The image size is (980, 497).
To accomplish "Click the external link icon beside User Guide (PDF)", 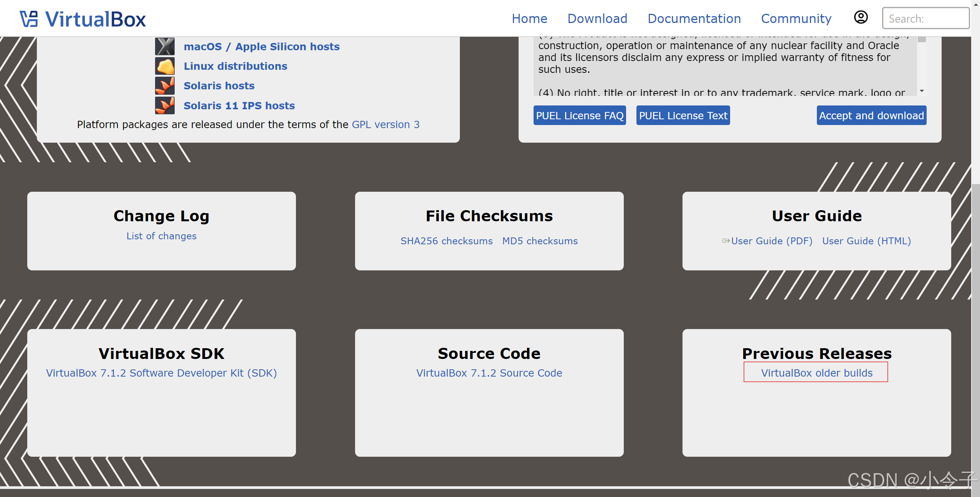I will (x=725, y=241).
